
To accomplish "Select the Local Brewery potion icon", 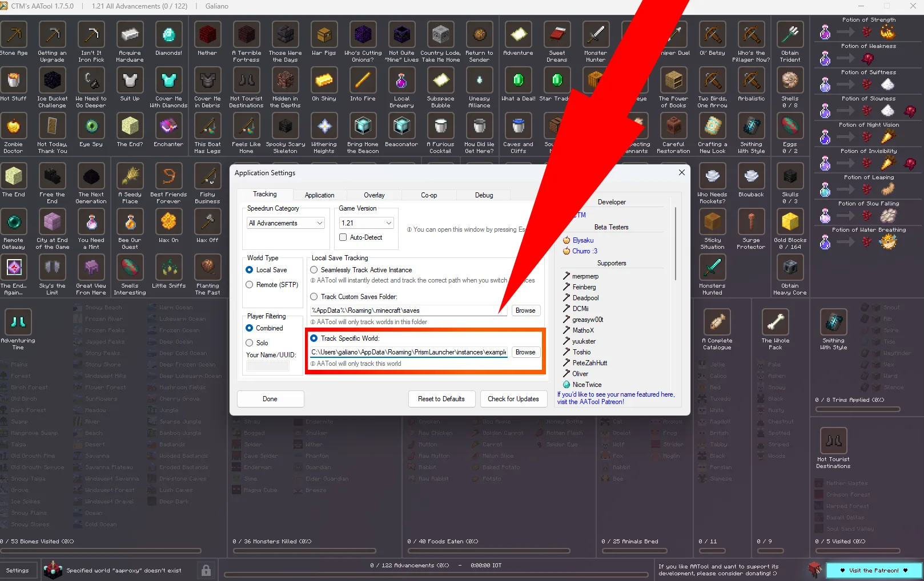I will [x=402, y=80].
